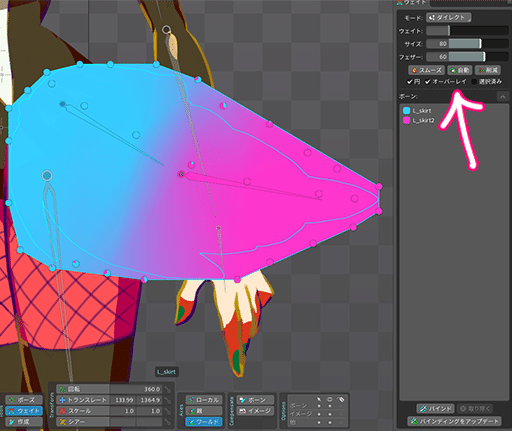This screenshot has height=432, width=512.
Task: Click the key icon beside the rotation field
Action: click(x=168, y=389)
